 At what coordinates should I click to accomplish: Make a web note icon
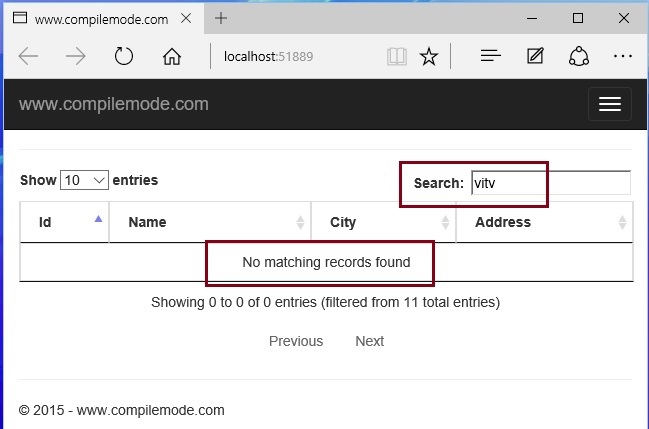(x=535, y=56)
